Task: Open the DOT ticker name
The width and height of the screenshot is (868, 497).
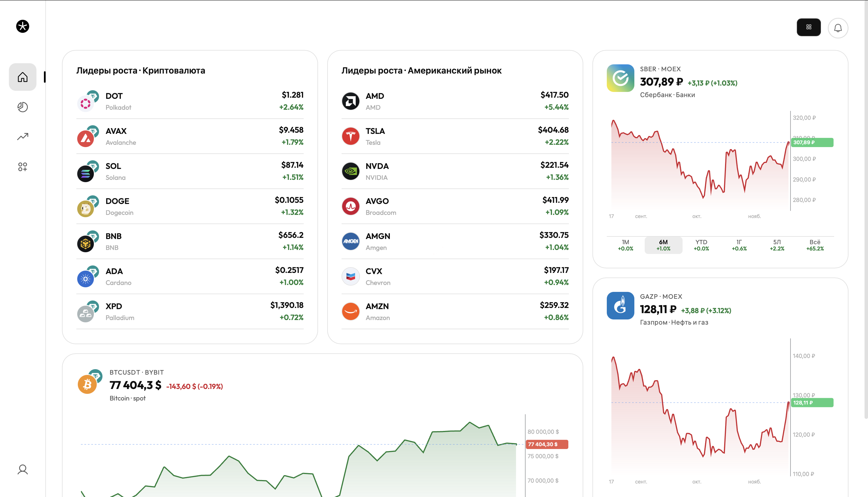Action: click(114, 96)
